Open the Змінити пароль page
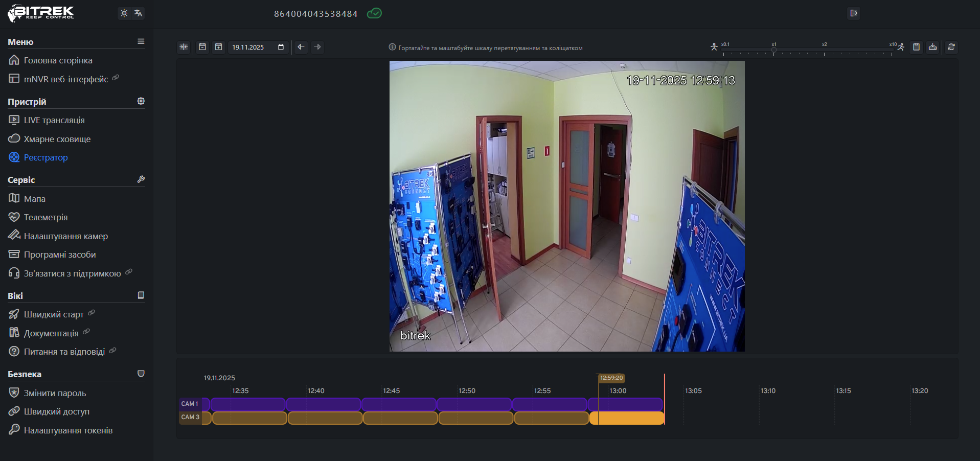This screenshot has height=461, width=980. tap(55, 393)
